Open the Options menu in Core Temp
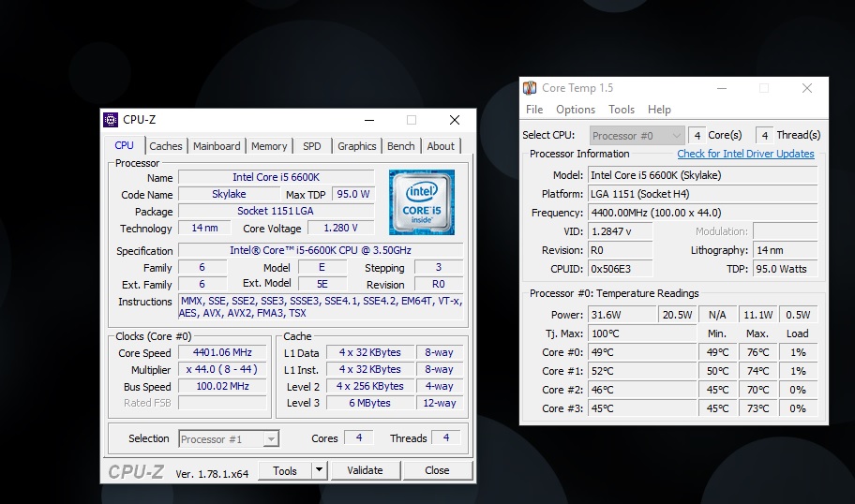 576,110
